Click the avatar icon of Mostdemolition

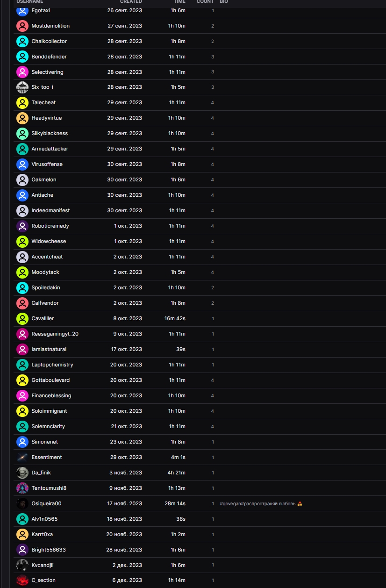pyautogui.click(x=22, y=26)
